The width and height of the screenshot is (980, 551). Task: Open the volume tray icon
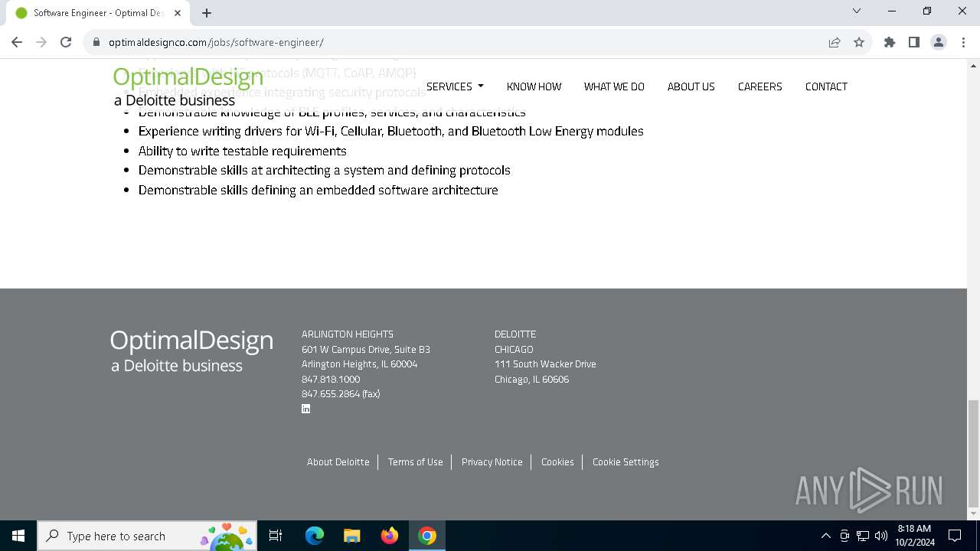tap(881, 536)
